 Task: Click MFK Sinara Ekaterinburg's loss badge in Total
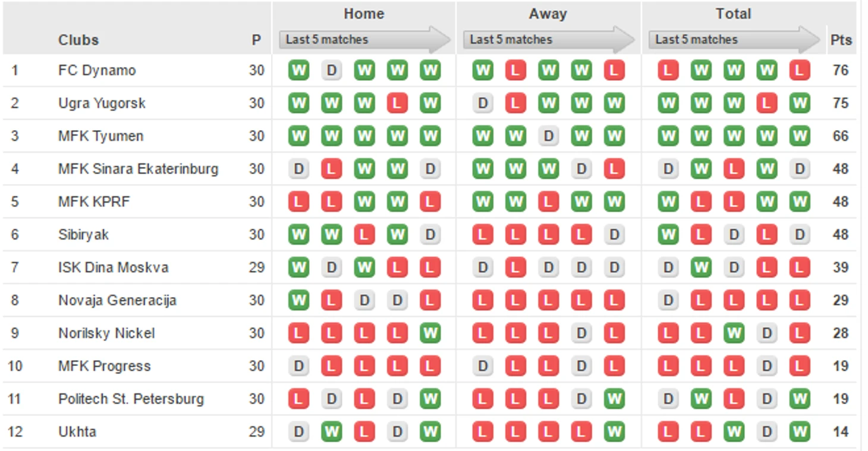pyautogui.click(x=734, y=169)
